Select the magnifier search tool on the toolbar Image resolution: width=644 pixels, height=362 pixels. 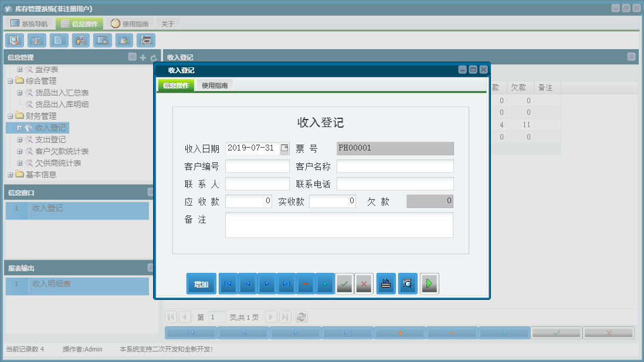[x=14, y=40]
